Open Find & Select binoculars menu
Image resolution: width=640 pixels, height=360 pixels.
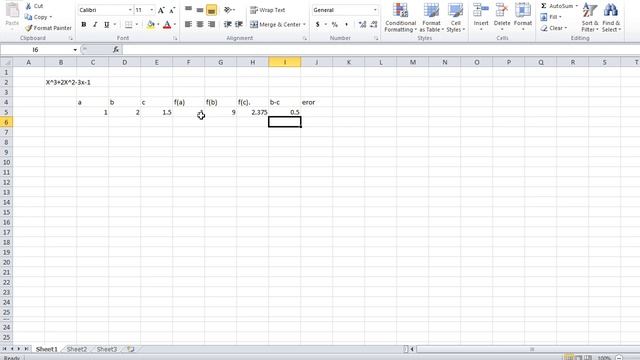click(x=611, y=18)
